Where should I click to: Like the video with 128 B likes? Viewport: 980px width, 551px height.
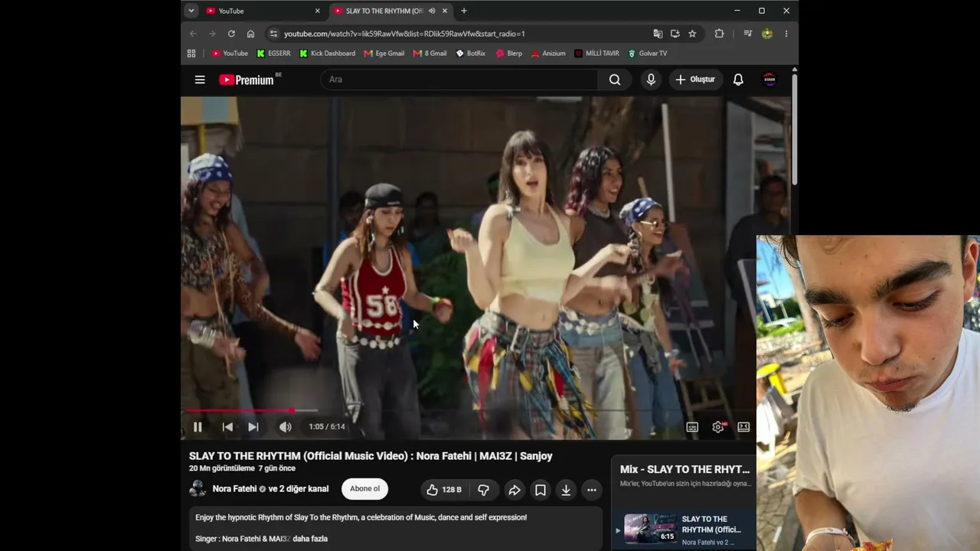point(445,490)
